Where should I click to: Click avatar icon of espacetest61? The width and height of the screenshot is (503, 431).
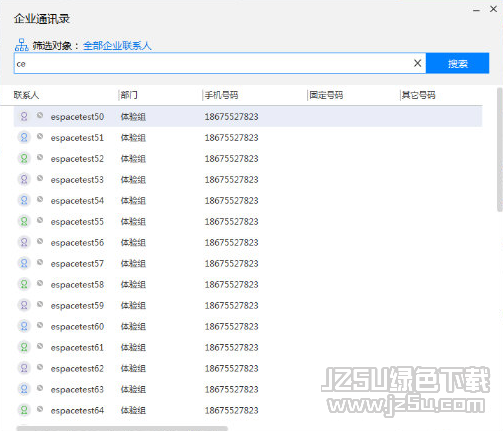[x=24, y=347]
